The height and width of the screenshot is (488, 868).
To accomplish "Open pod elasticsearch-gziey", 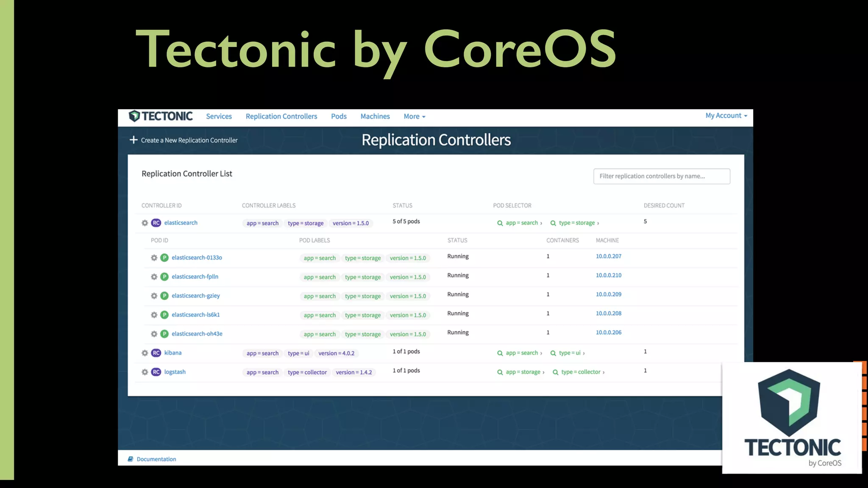I will 196,296.
